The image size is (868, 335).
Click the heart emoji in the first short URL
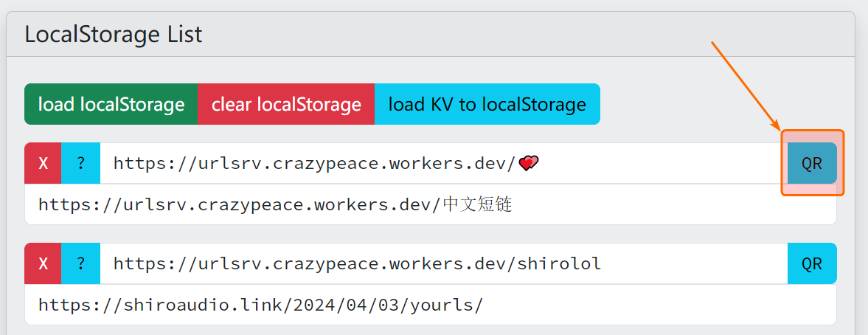click(x=529, y=163)
